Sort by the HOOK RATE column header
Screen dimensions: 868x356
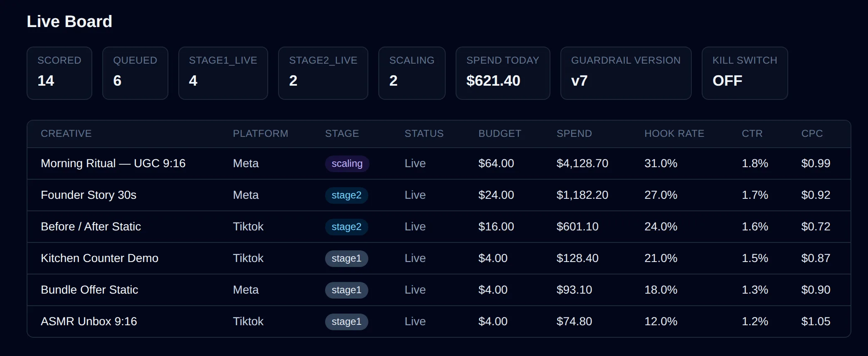674,133
